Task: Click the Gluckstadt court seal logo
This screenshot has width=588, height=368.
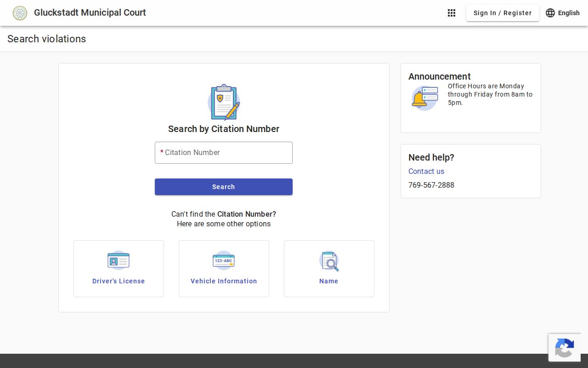Action: point(20,13)
